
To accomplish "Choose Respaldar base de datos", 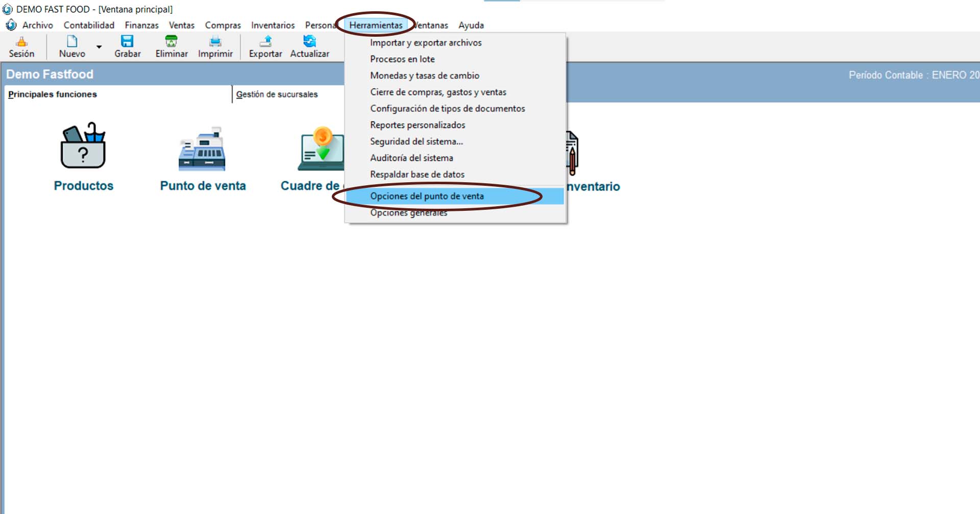I will click(417, 175).
